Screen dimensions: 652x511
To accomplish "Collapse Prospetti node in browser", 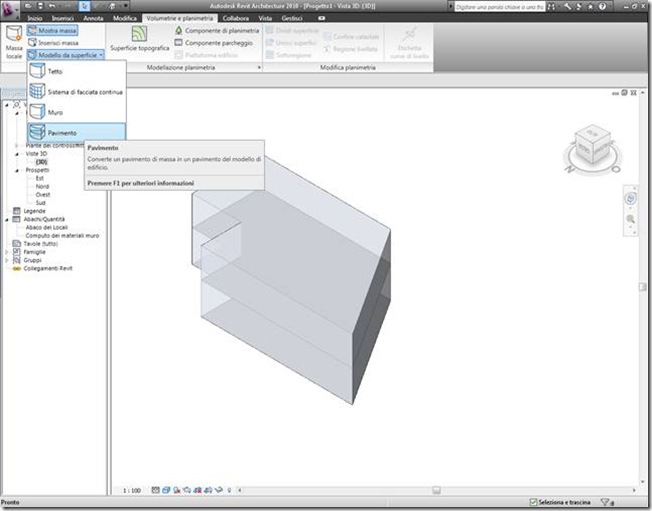I will 17,170.
